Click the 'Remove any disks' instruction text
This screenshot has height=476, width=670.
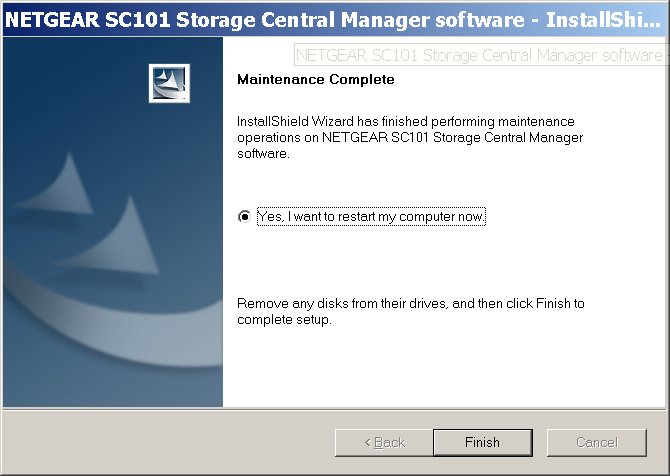pos(411,303)
